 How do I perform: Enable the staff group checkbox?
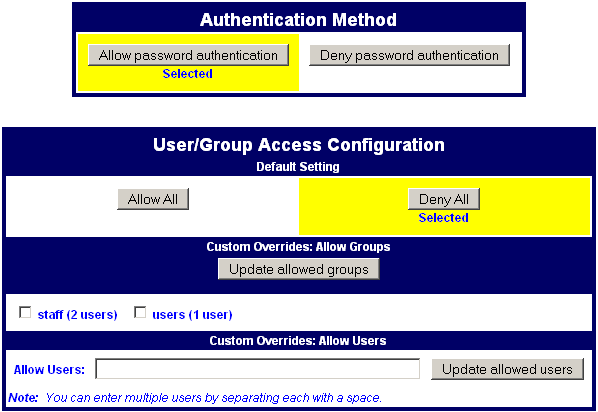(x=25, y=313)
